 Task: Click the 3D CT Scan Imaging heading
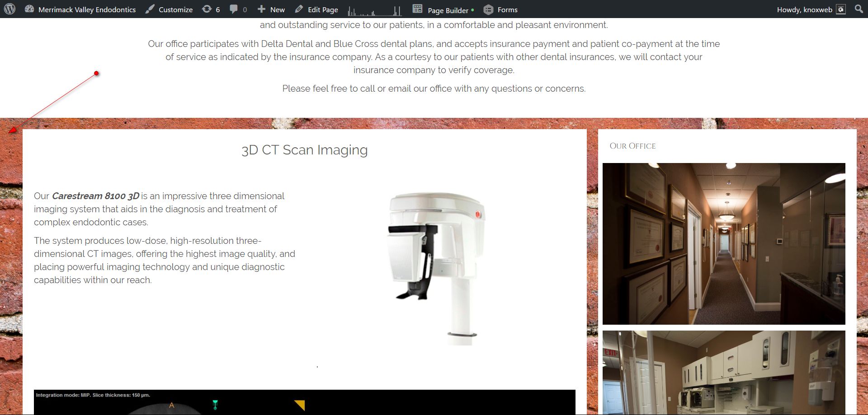point(304,150)
